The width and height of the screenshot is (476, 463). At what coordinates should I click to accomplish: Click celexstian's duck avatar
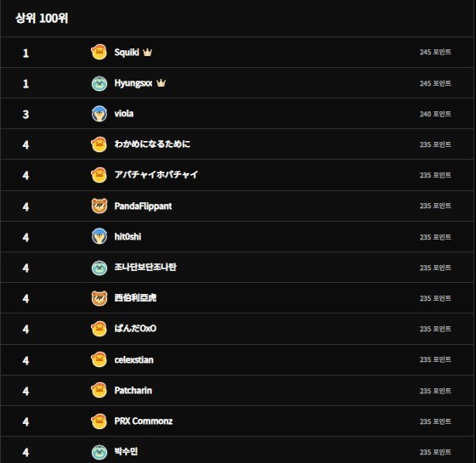99,360
